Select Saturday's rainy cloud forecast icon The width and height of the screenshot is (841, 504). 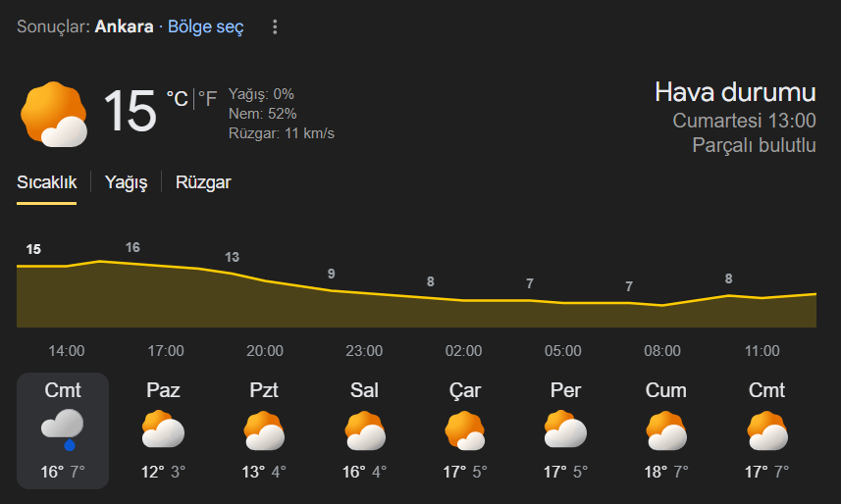pos(63,428)
